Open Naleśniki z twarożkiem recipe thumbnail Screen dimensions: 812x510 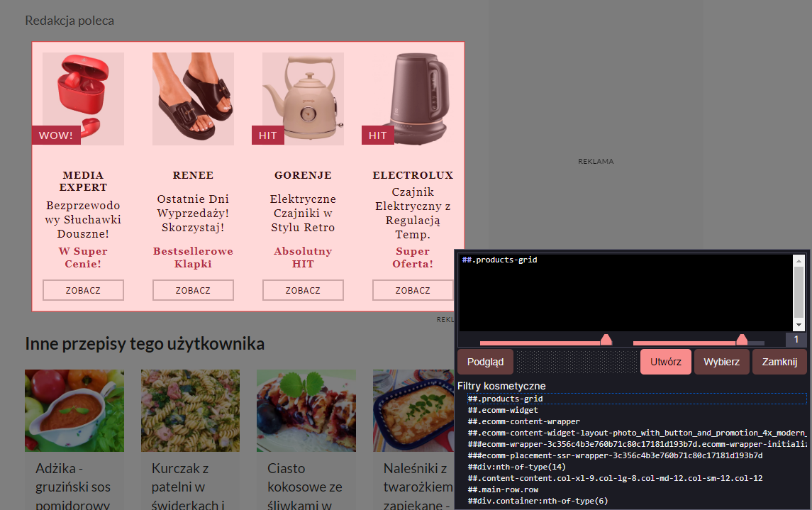point(413,411)
